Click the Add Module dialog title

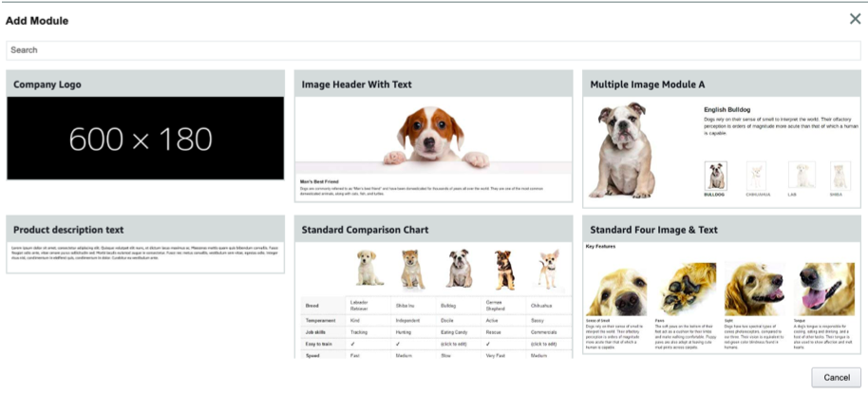(37, 21)
